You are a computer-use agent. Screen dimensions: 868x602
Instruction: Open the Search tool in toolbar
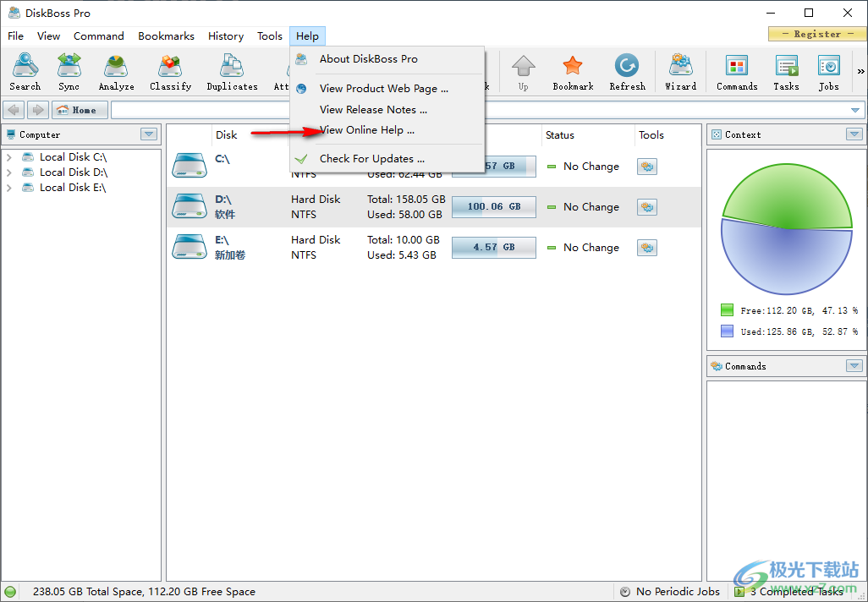pos(25,71)
